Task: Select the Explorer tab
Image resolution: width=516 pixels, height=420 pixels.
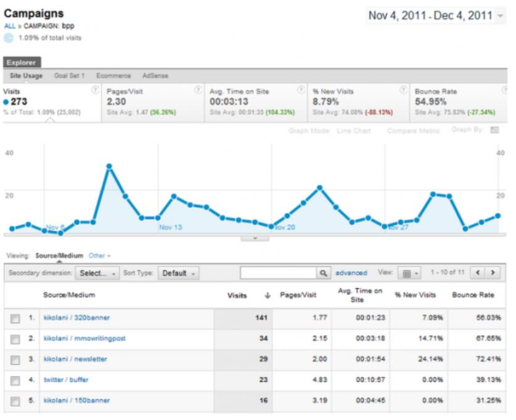Action: (x=22, y=62)
